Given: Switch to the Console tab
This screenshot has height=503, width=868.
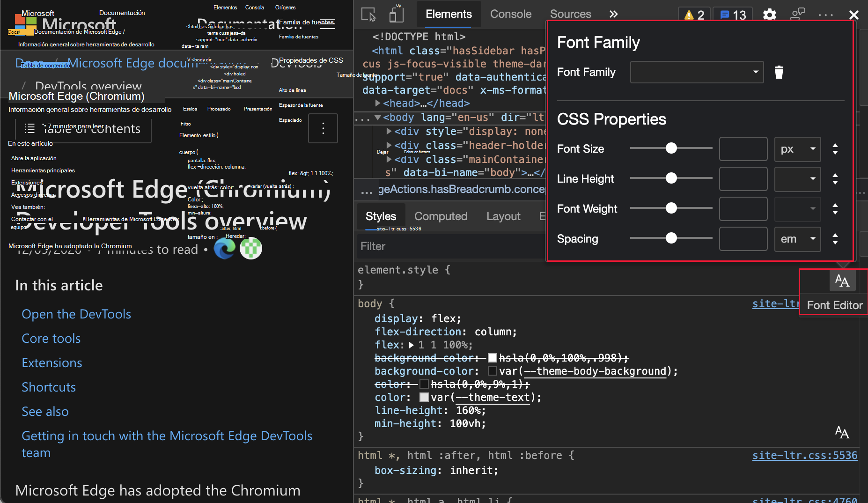Looking at the screenshot, I should coord(511,14).
